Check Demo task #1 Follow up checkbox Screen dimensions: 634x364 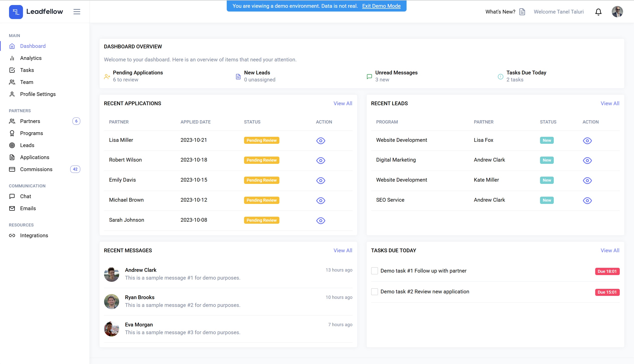point(374,271)
